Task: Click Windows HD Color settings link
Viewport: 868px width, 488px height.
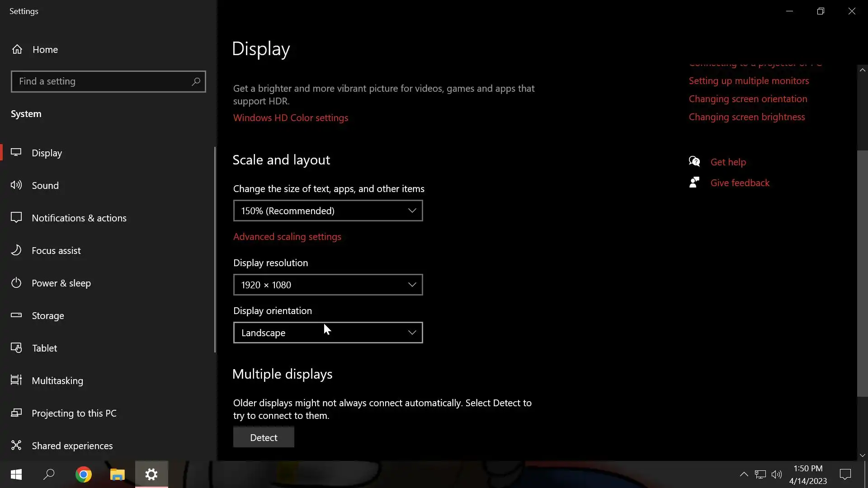Action: 291,118
